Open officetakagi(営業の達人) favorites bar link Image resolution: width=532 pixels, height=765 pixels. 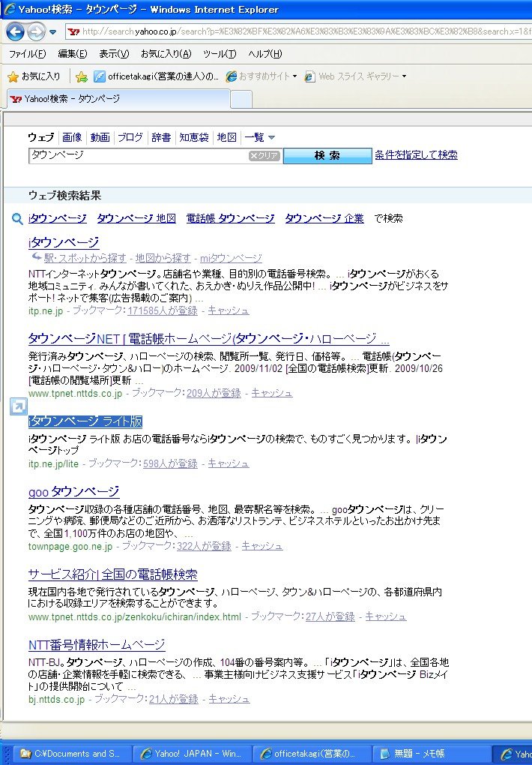tap(157, 76)
